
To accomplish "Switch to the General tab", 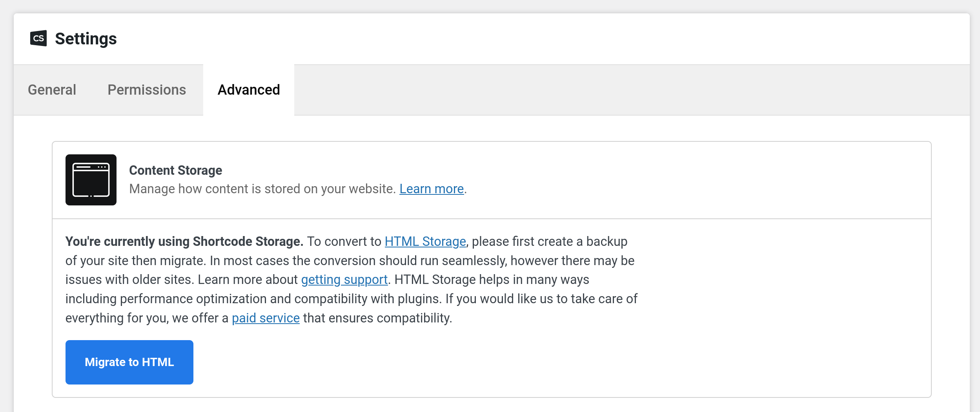I will click(x=52, y=90).
